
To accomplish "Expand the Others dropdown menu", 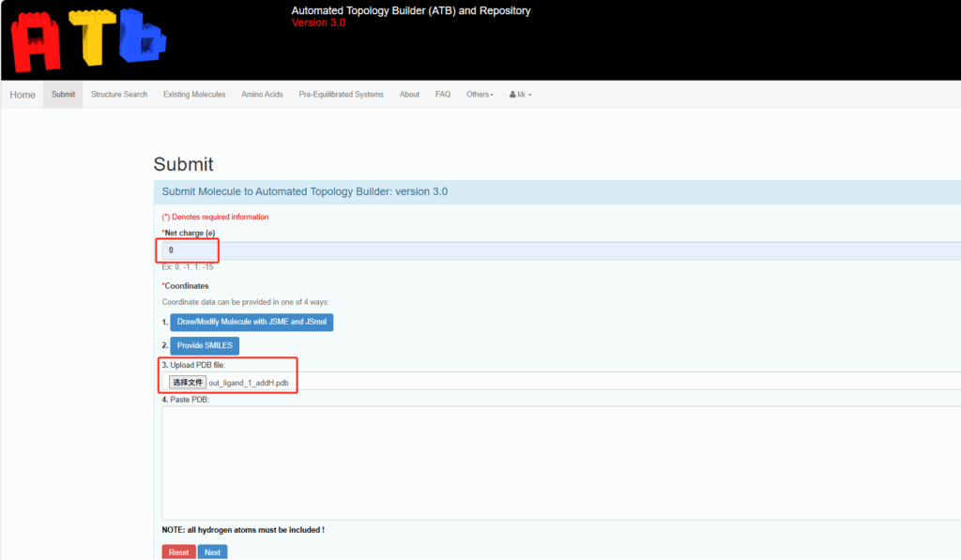I will [x=480, y=95].
